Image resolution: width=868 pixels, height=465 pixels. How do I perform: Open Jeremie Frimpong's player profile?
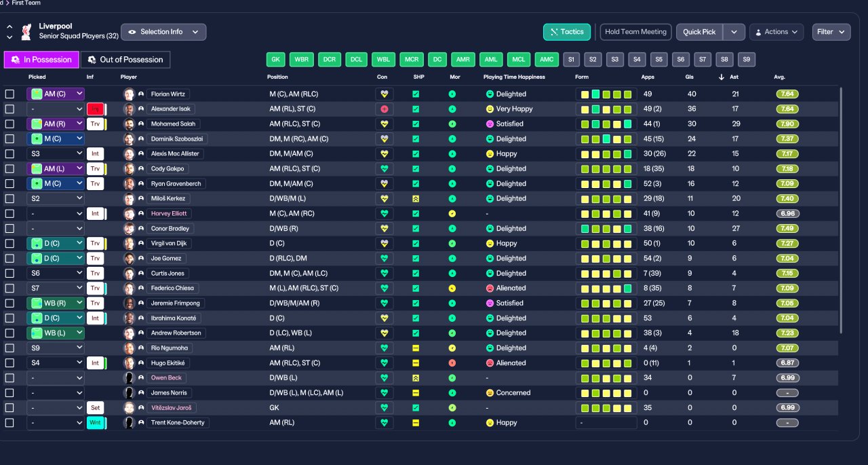point(175,303)
